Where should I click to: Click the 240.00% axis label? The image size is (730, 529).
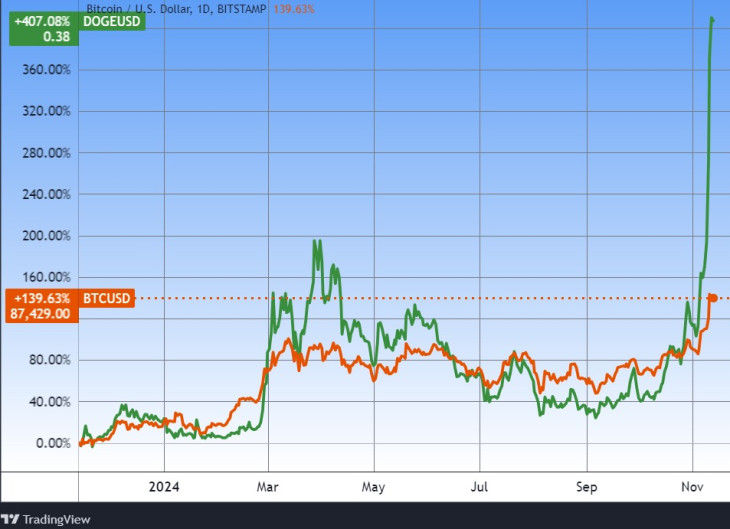(x=47, y=194)
